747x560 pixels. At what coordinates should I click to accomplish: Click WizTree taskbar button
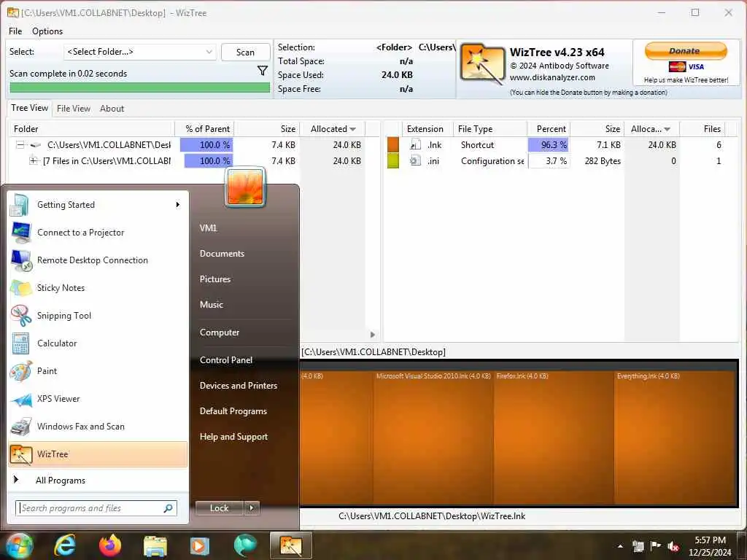291,545
